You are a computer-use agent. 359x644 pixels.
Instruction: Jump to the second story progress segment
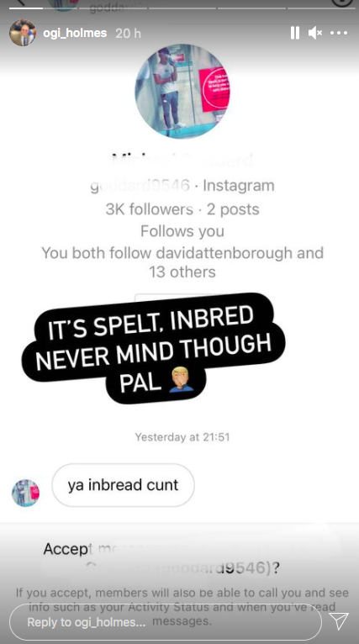(113, 8)
